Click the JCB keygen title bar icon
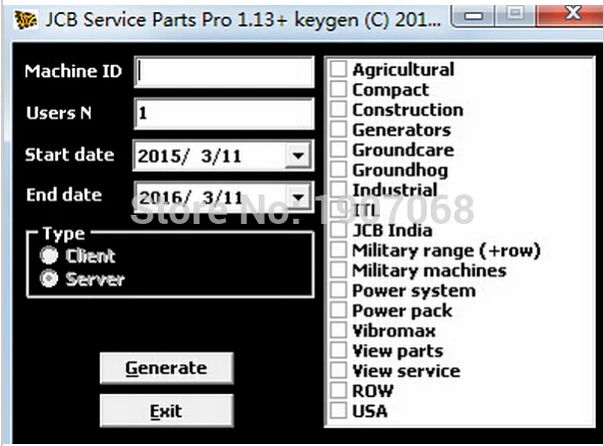This screenshot has height=446, width=604. [25, 19]
